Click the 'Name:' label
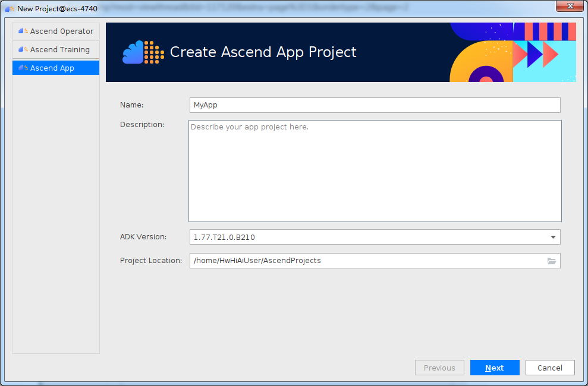The width and height of the screenshot is (588, 386). [x=131, y=105]
